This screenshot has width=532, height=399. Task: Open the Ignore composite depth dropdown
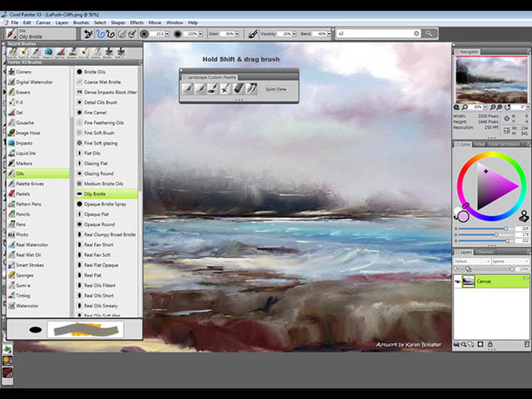coord(510,261)
